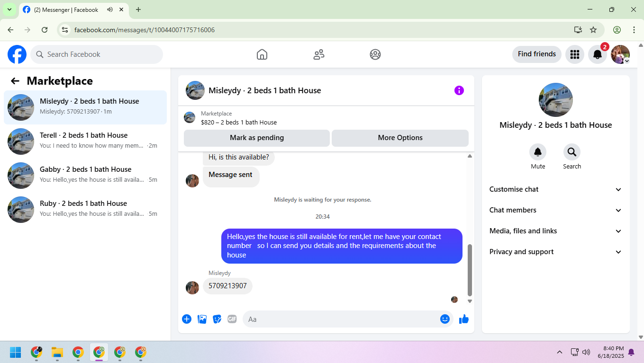Open the circular profile icon in top navigation

click(375, 54)
